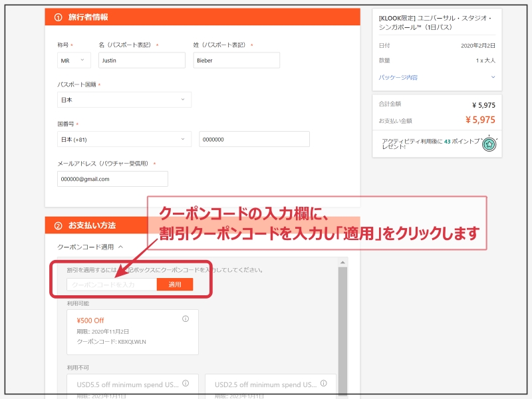This screenshot has height=399, width=532.
Task: Open info icon on USD2.5 off coupon
Action: tap(324, 383)
